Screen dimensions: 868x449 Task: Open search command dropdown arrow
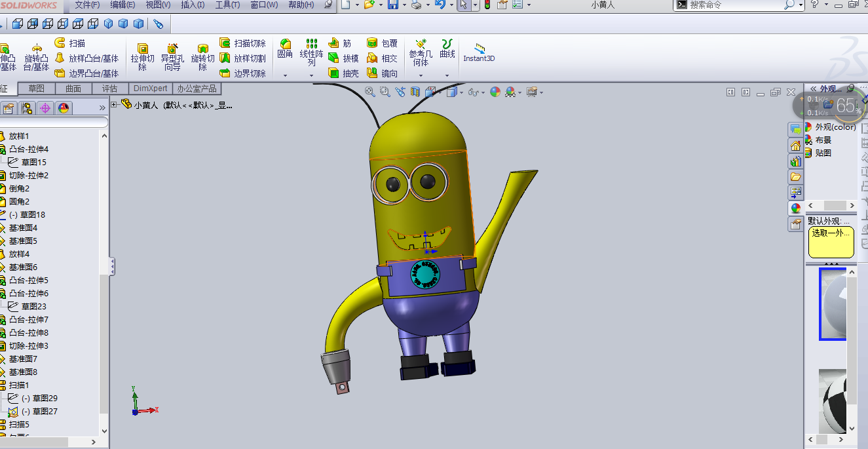pyautogui.click(x=801, y=5)
